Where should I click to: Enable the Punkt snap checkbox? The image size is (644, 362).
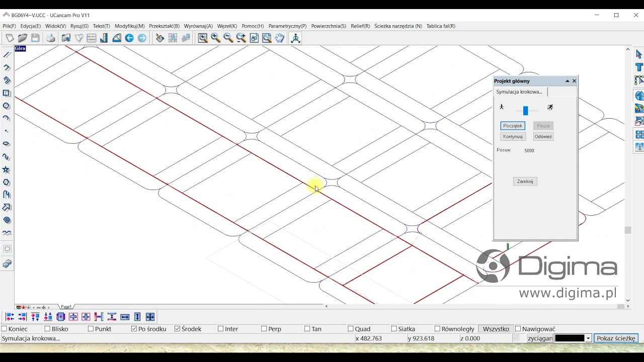click(91, 329)
